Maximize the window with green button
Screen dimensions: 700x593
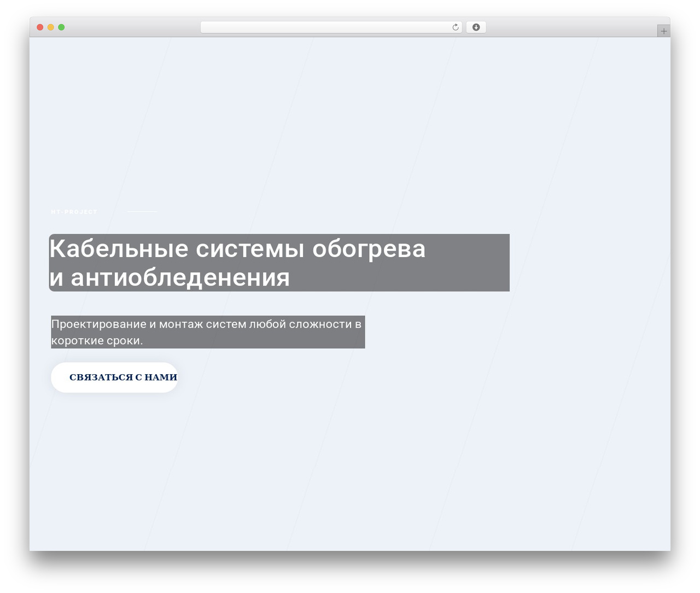[x=61, y=27]
